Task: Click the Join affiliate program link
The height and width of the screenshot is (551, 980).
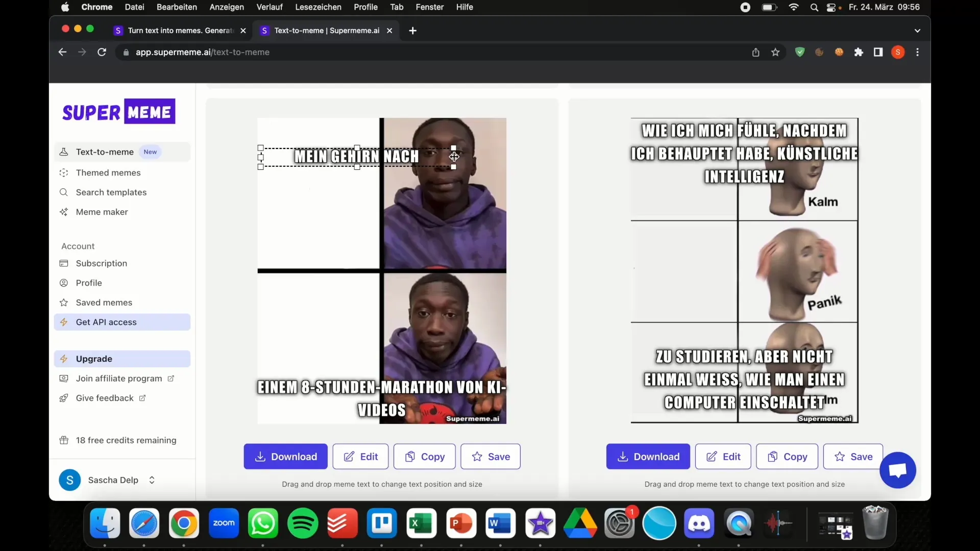Action: [119, 378]
